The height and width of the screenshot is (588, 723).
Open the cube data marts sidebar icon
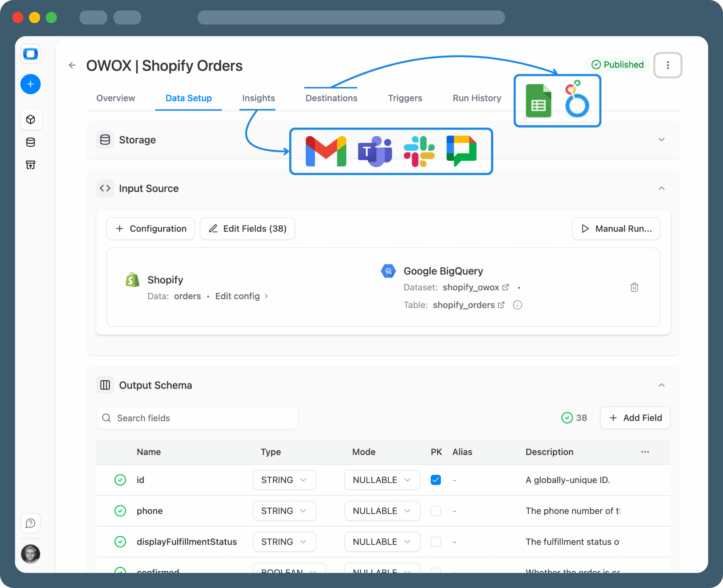(x=31, y=119)
